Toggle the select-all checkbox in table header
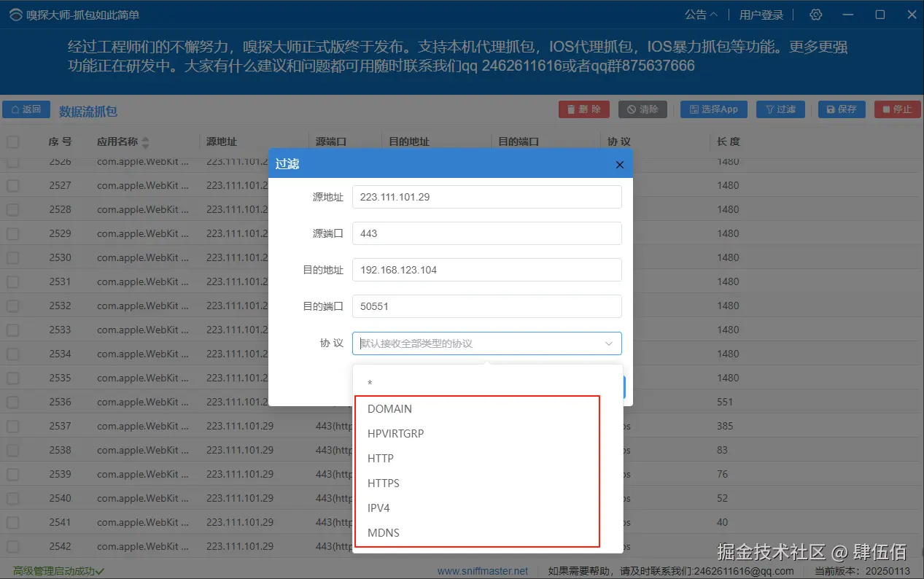 point(12,141)
